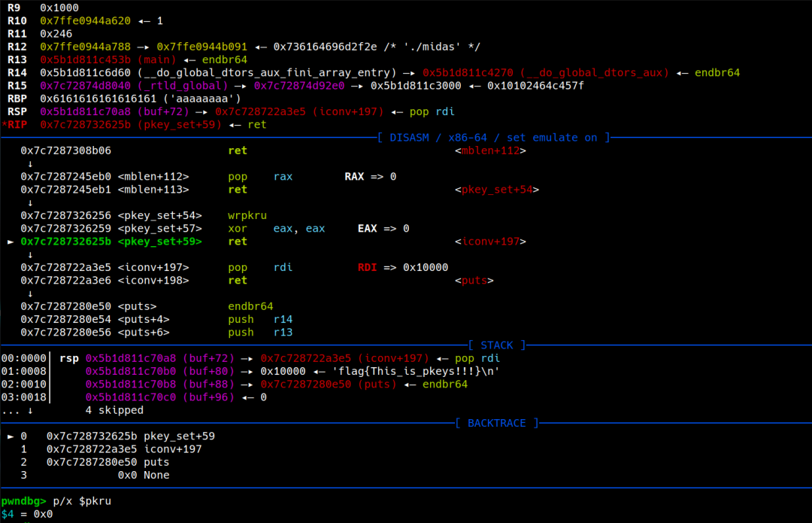Click the '4 skipped' stack line

pos(114,409)
